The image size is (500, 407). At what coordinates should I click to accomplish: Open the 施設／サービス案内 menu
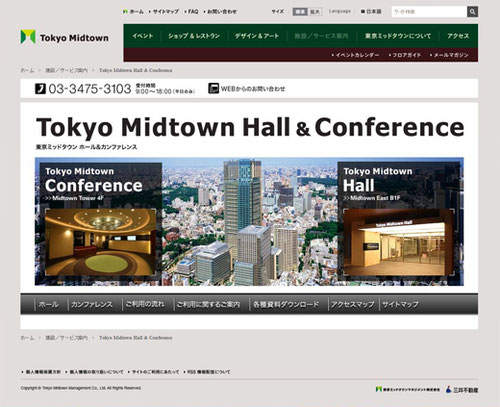pyautogui.click(x=321, y=36)
